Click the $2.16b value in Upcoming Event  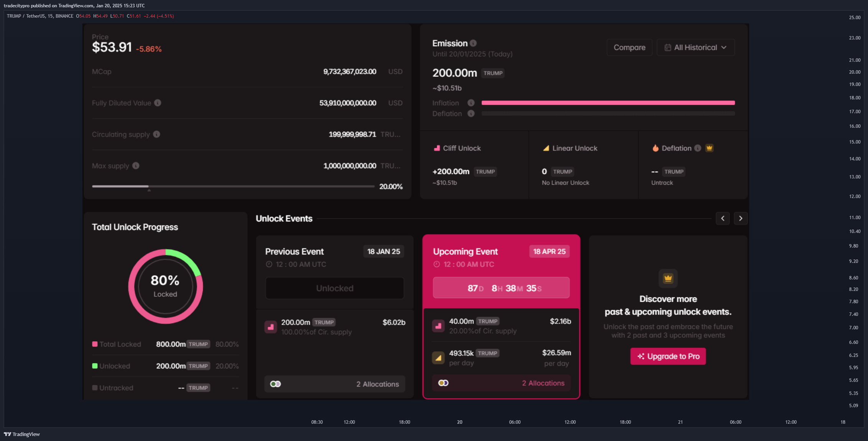[560, 321]
